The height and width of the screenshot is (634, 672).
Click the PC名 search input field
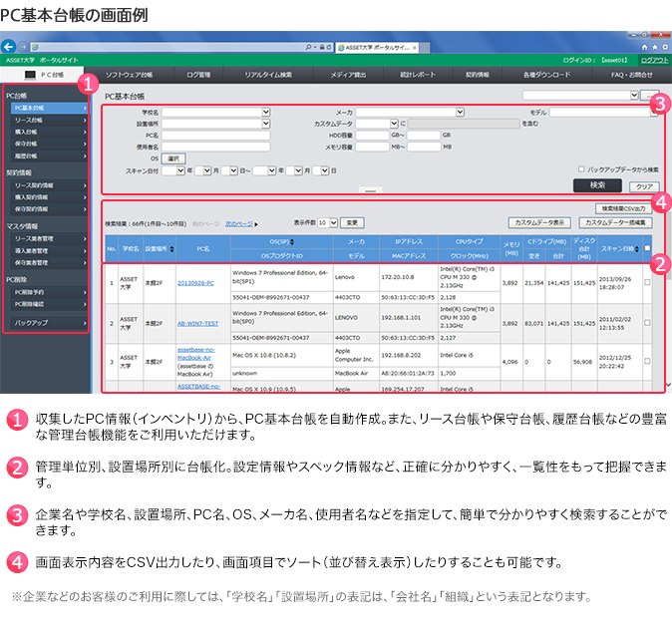point(215,136)
